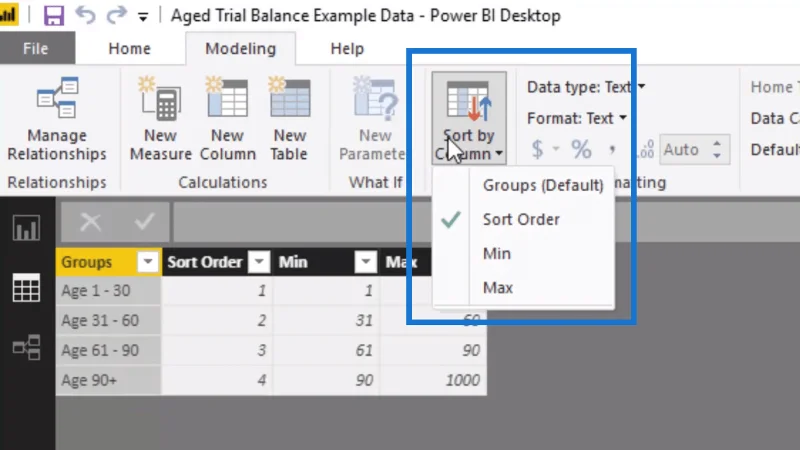Click Min value 61 cell
The width and height of the screenshot is (800, 450).
[x=327, y=351]
